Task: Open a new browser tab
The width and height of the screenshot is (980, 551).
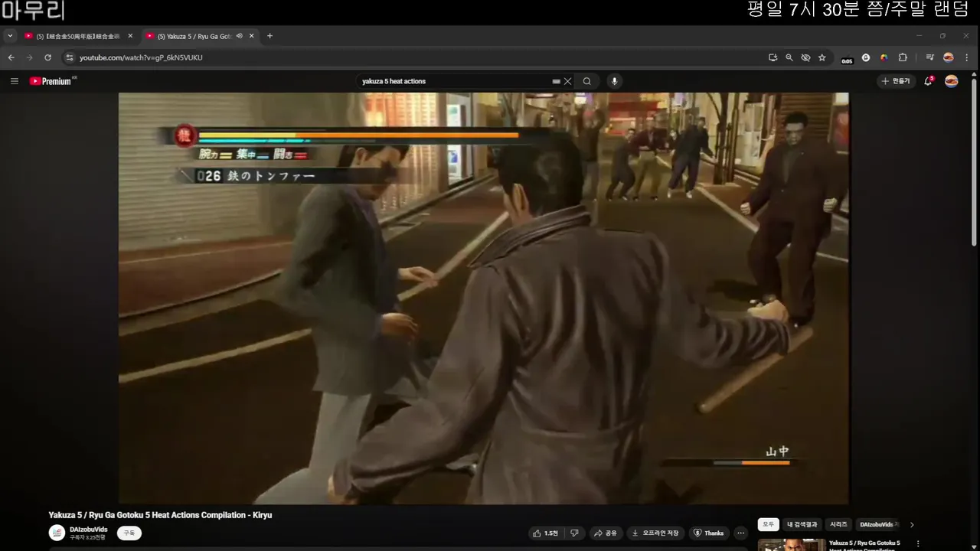Action: [269, 36]
